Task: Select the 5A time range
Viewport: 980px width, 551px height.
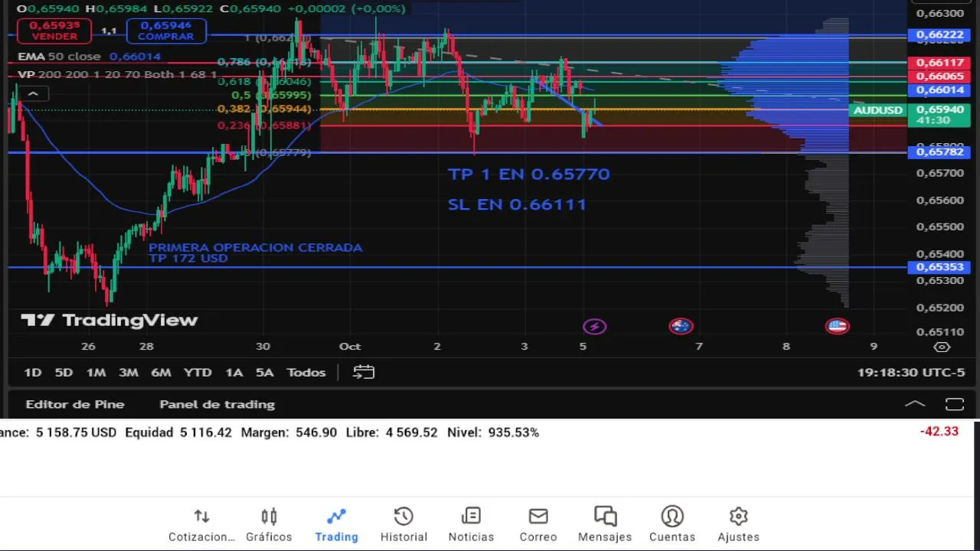Action: [264, 373]
